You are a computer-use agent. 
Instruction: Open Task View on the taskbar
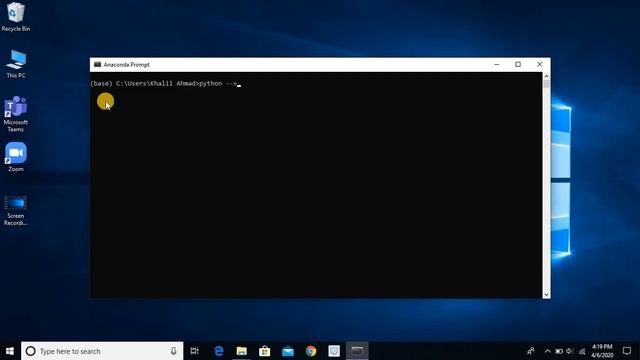[x=195, y=351]
